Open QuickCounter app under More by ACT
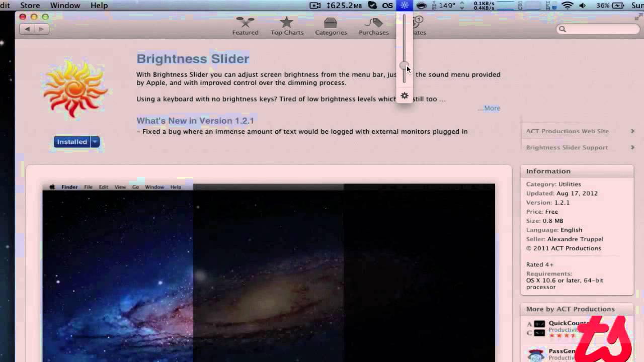Viewport: 644px width, 362px height. pyautogui.click(x=569, y=323)
